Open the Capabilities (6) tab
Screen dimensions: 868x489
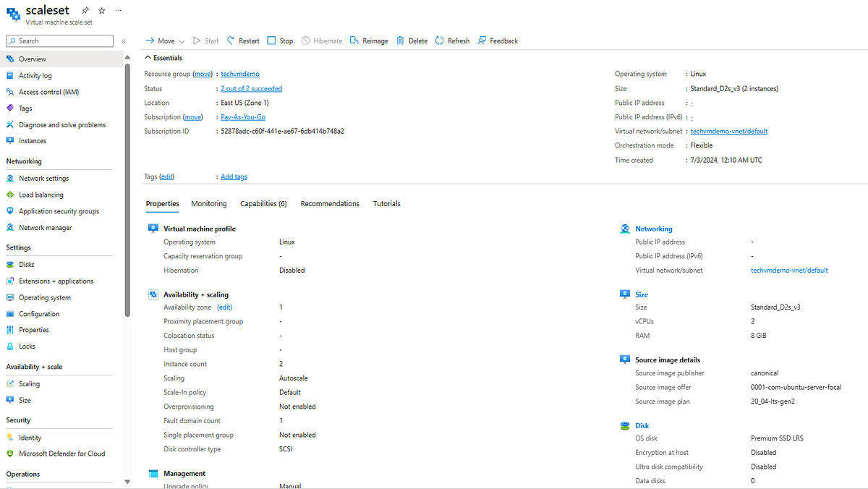[263, 203]
